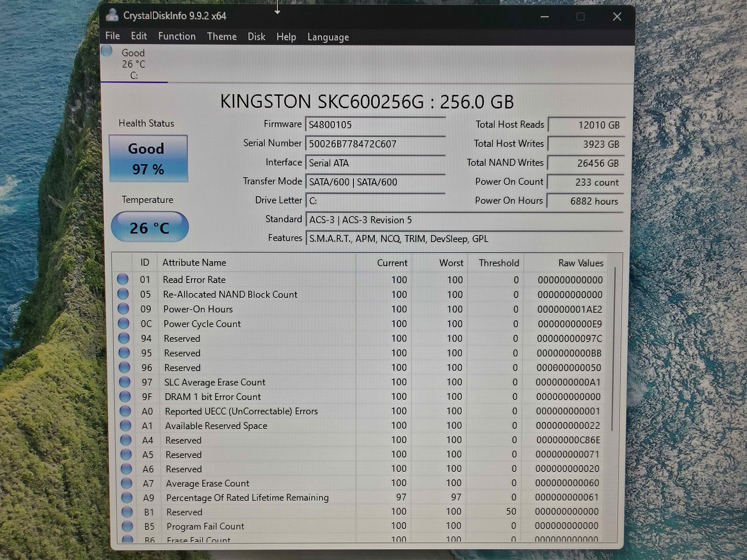Viewport: 747px width, 560px height.
Task: Open the Language menu
Action: click(328, 37)
